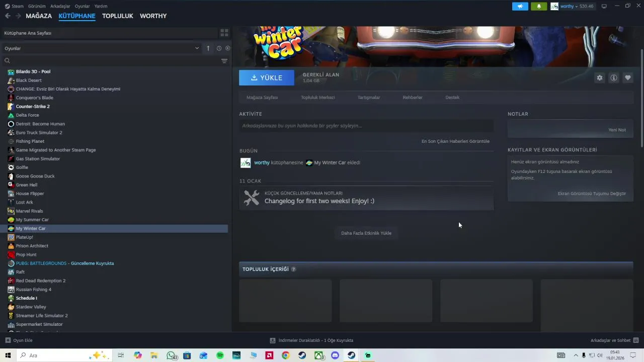Open the blue megaphone announcements button
The image size is (644, 362).
(x=520, y=6)
